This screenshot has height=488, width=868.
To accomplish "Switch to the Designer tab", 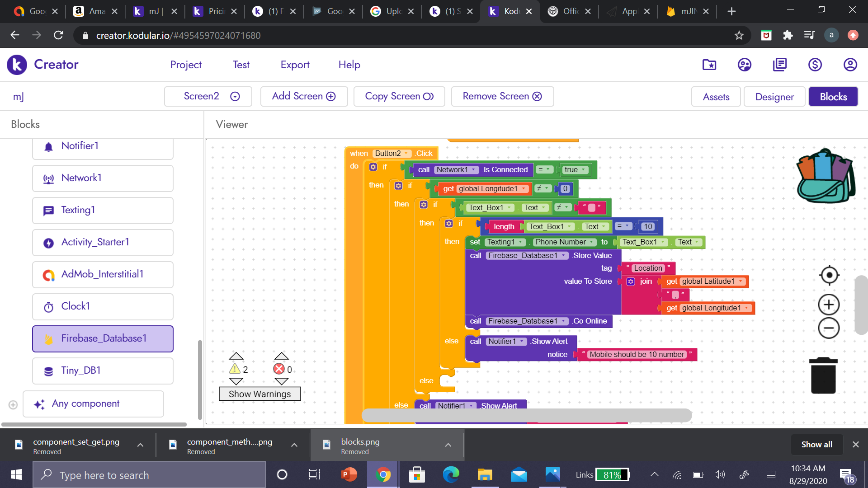I will tap(774, 97).
